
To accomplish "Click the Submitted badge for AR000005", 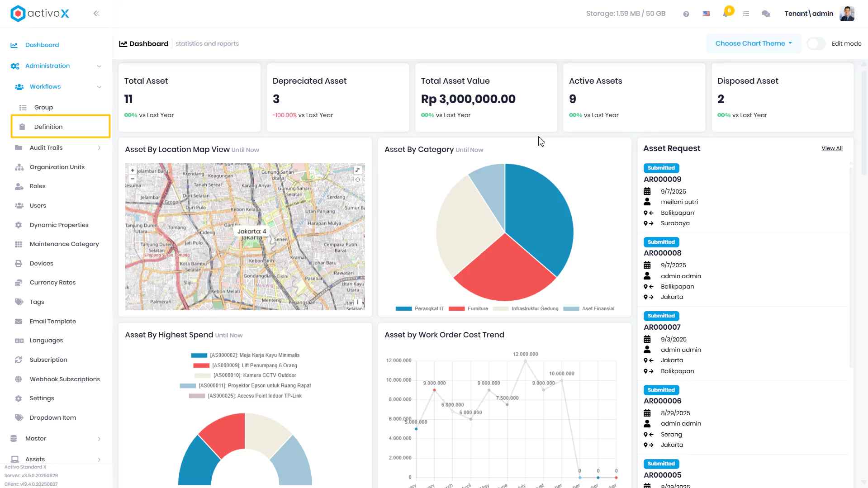I will coord(661,464).
